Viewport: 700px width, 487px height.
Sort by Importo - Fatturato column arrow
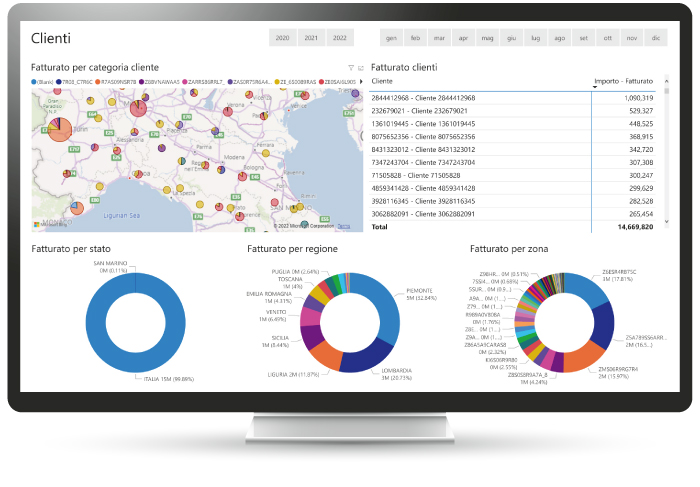pyautogui.click(x=597, y=88)
